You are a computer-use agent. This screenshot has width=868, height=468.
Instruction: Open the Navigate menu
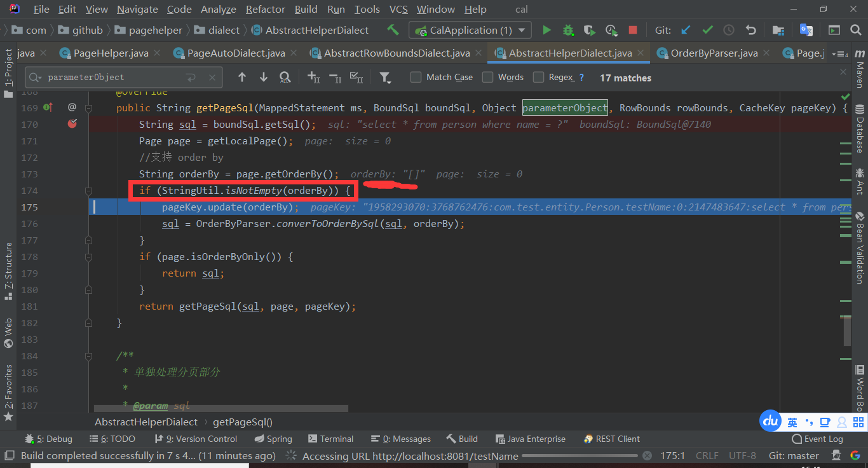pyautogui.click(x=137, y=9)
